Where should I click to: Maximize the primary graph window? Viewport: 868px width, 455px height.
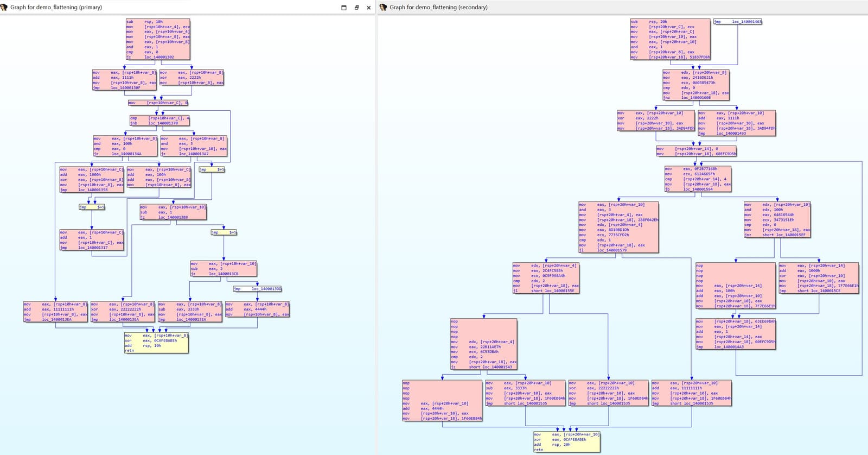344,8
